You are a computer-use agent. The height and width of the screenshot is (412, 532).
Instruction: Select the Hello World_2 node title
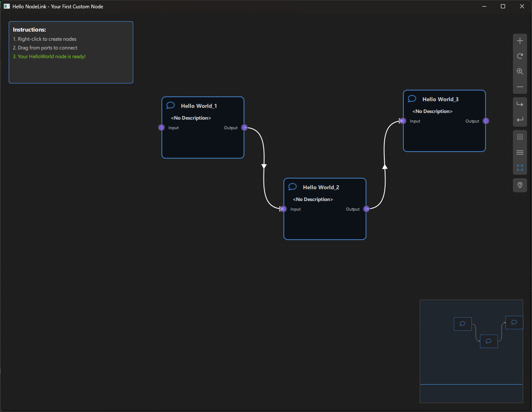tap(321, 187)
